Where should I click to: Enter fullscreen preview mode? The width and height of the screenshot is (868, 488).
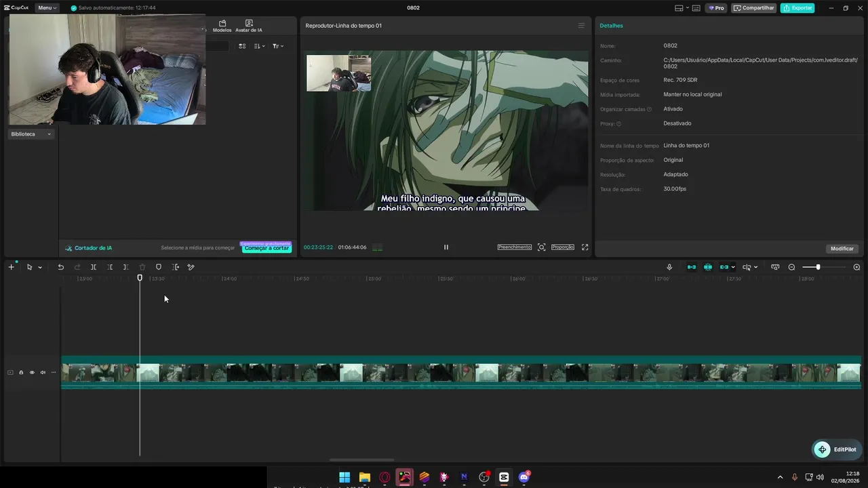click(x=585, y=247)
